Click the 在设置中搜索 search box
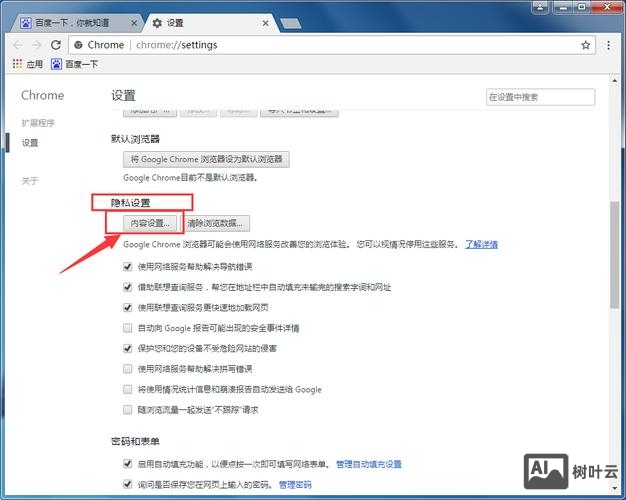626x500 pixels. [x=541, y=97]
